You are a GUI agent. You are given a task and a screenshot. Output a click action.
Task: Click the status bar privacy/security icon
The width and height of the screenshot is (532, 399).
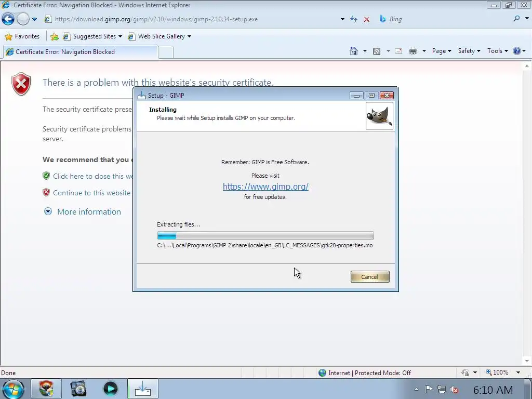pyautogui.click(x=465, y=373)
